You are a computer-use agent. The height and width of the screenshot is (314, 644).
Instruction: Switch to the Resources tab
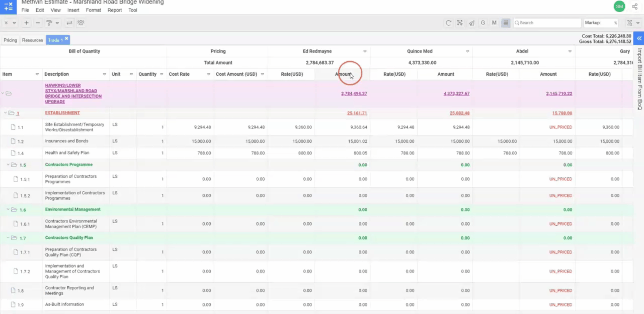coord(32,40)
